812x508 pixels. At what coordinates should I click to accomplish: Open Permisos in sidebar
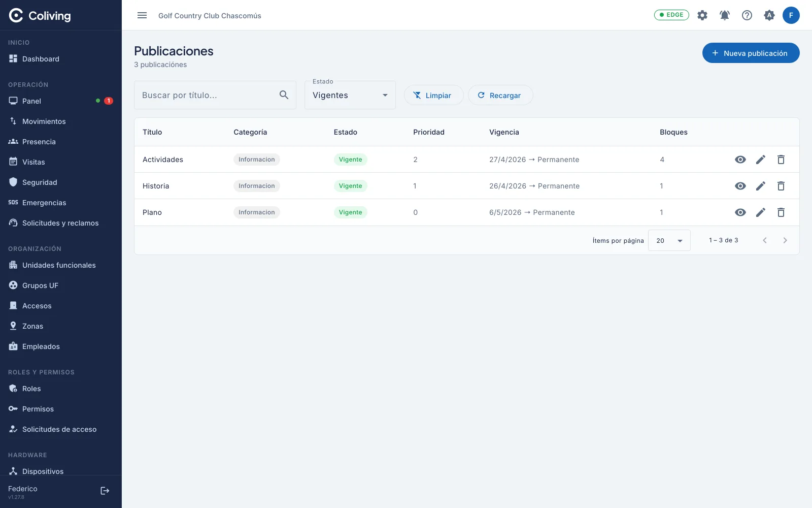(61, 409)
